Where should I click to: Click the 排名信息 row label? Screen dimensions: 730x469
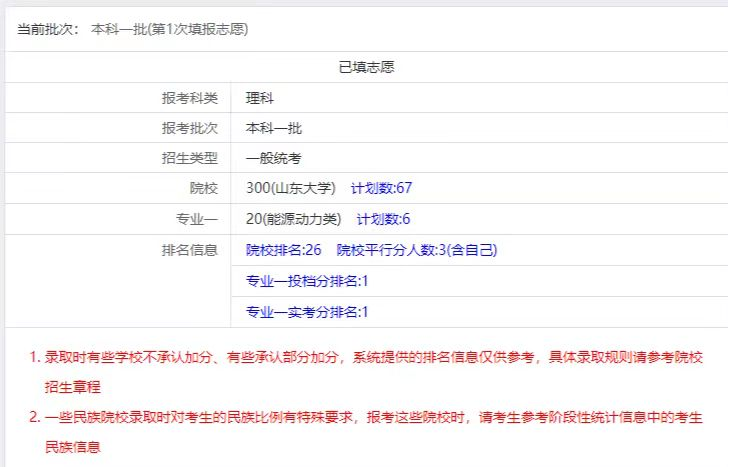tap(189, 250)
